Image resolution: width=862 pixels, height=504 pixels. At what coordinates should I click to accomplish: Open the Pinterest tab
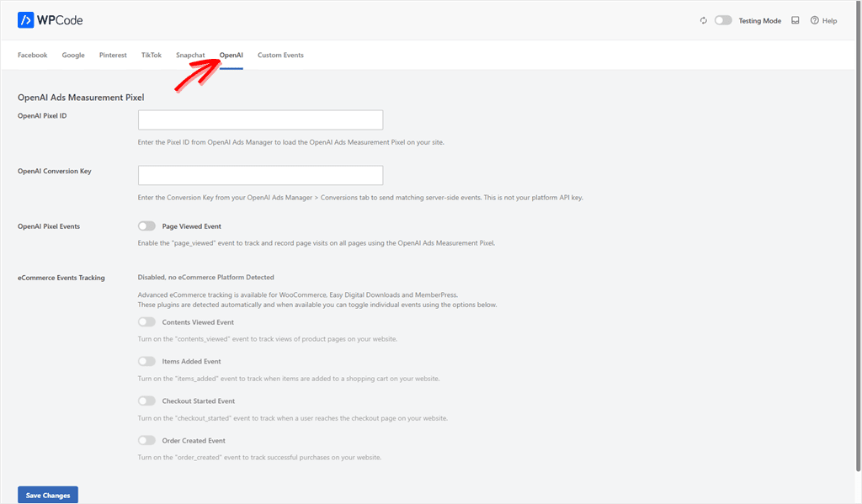tap(113, 55)
